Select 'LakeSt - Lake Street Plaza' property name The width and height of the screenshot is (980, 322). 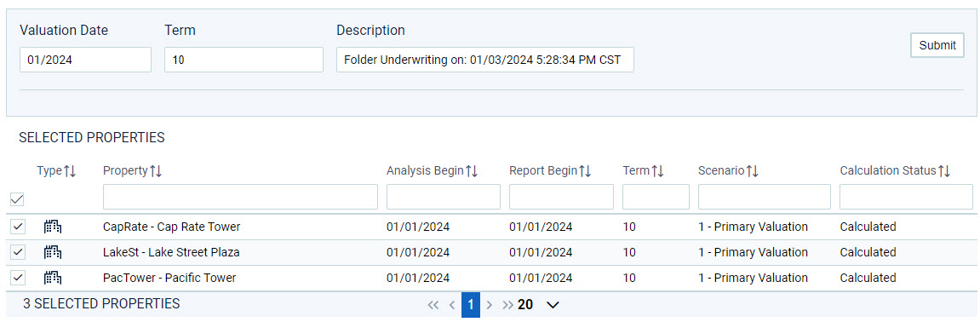tap(171, 253)
